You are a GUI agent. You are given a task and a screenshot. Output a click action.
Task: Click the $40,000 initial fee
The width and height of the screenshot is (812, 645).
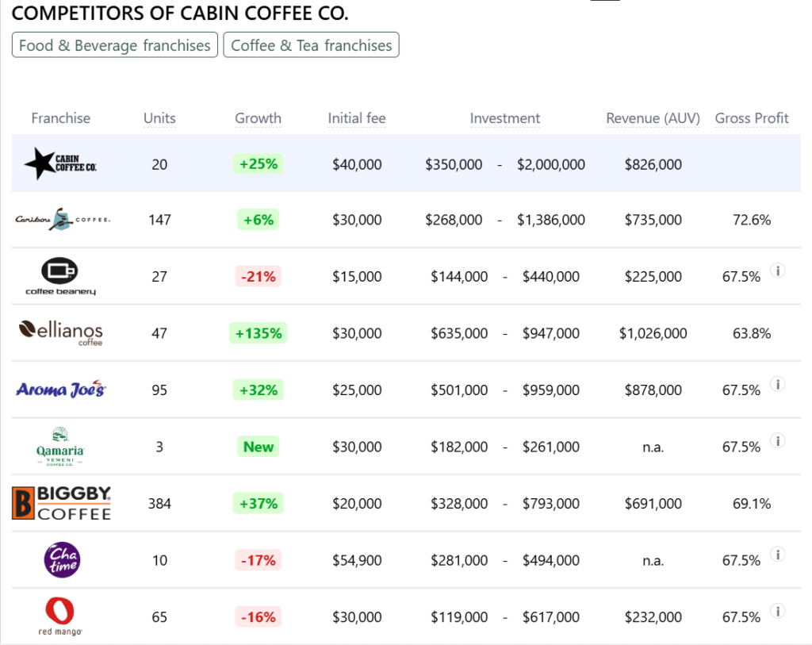pos(357,164)
